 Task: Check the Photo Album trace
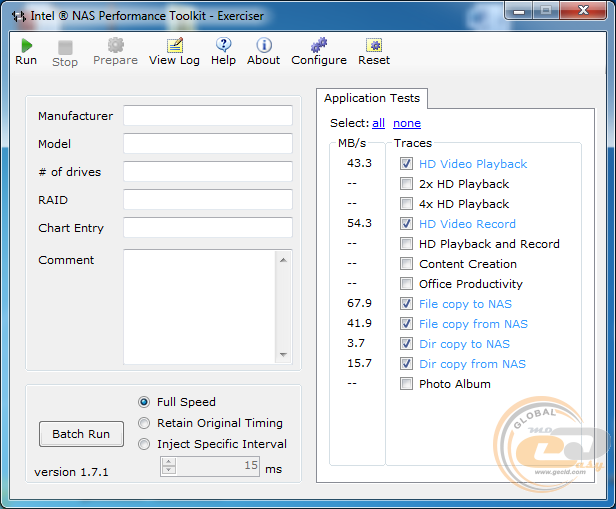pyautogui.click(x=406, y=384)
